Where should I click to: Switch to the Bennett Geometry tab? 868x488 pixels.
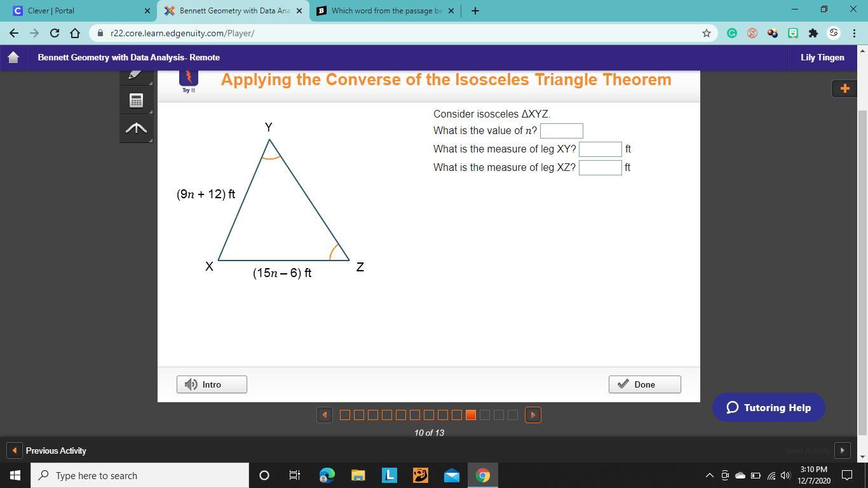(233, 11)
